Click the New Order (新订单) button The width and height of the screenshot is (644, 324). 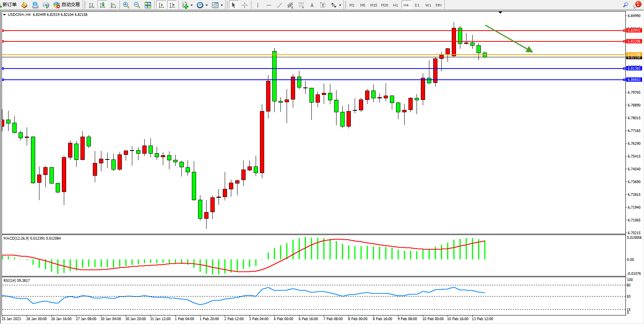pos(9,5)
